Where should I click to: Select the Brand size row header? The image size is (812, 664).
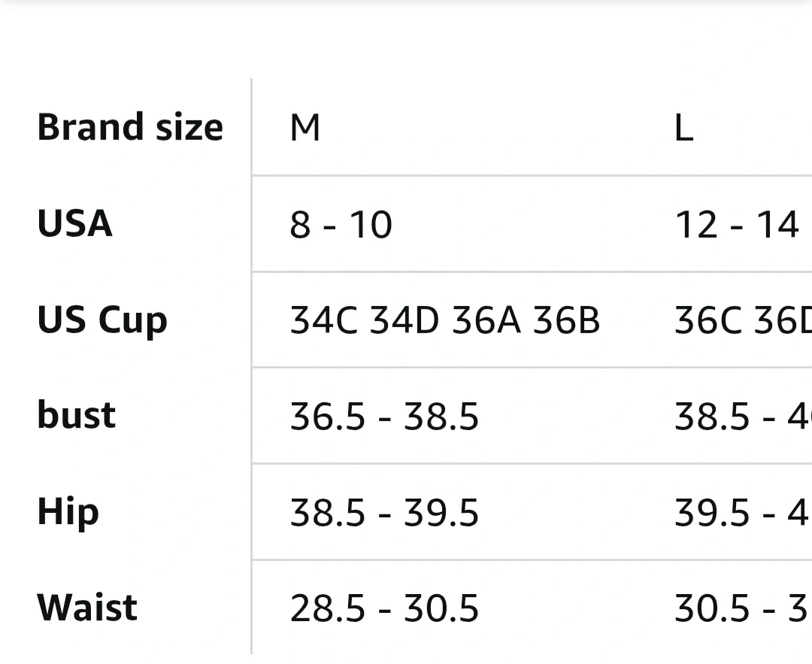pyautogui.click(x=130, y=127)
